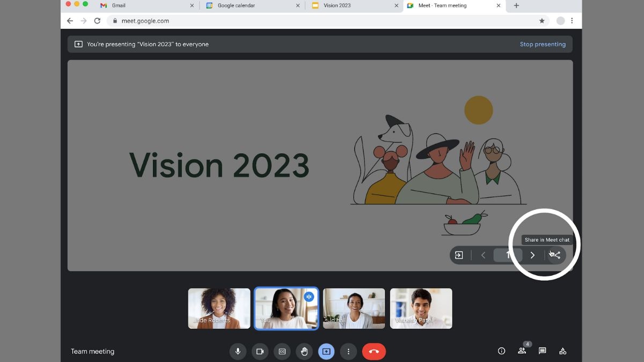The image size is (644, 362).
Task: Click the slide number 1 box
Action: tap(508, 255)
